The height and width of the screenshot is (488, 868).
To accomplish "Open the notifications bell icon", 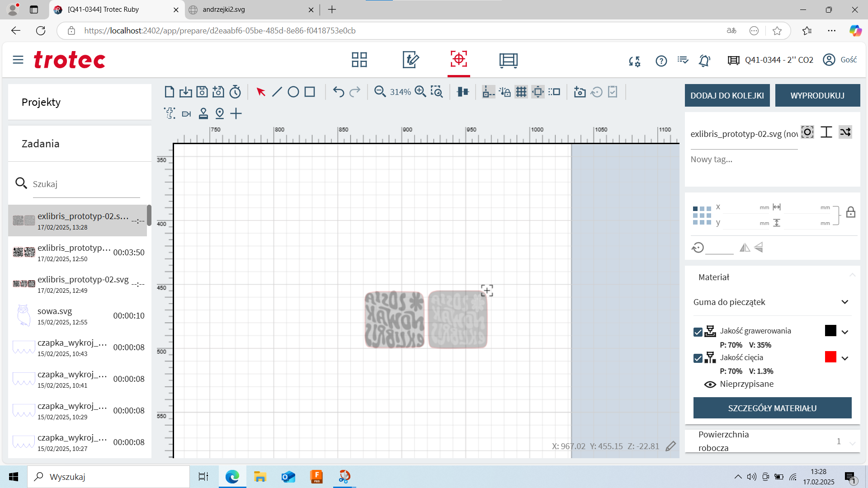I will [x=704, y=61].
